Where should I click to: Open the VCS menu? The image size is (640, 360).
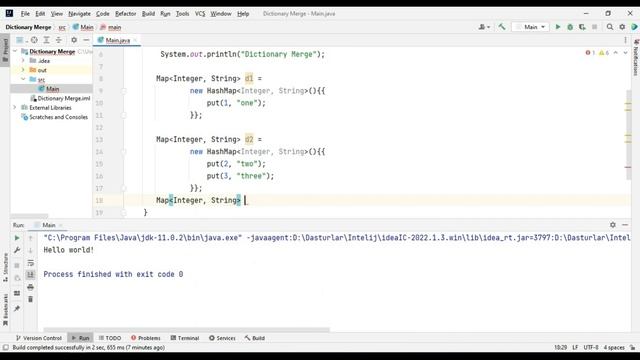coord(200,13)
